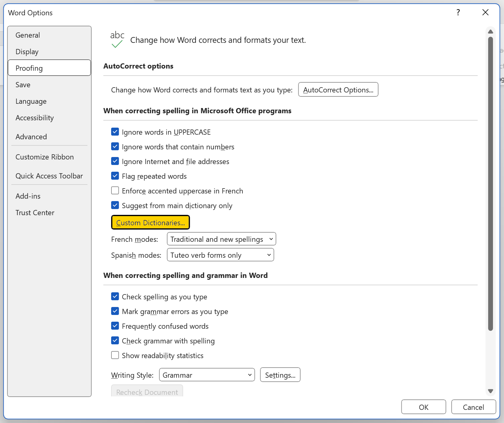Click the grammar Settings button
The image size is (504, 423).
tap(280, 375)
